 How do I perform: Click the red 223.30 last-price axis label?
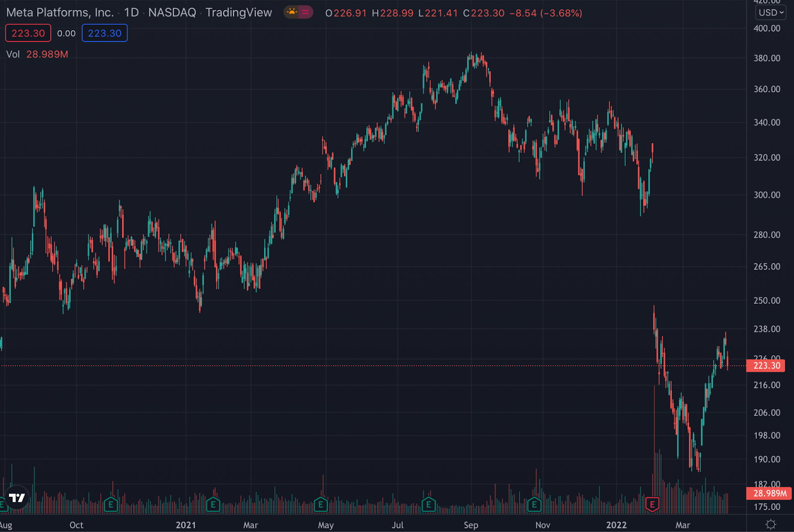click(767, 366)
